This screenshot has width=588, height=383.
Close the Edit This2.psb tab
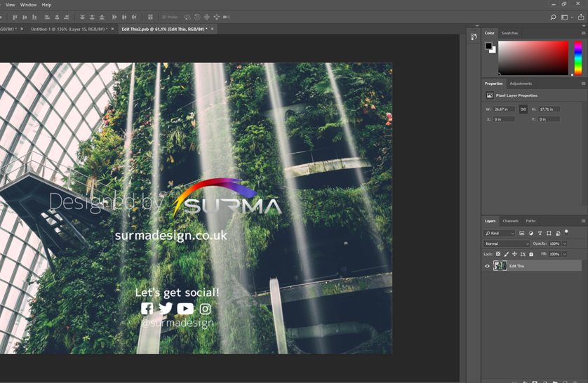[x=212, y=29]
